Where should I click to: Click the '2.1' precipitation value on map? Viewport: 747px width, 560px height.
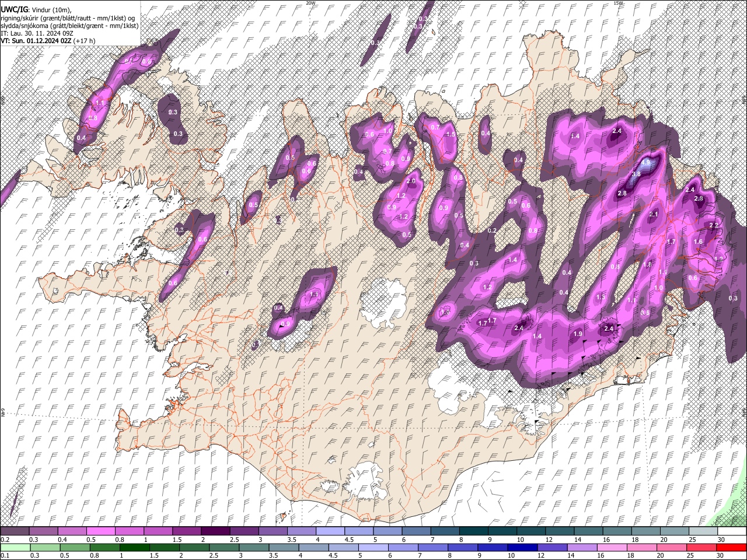coord(654,215)
